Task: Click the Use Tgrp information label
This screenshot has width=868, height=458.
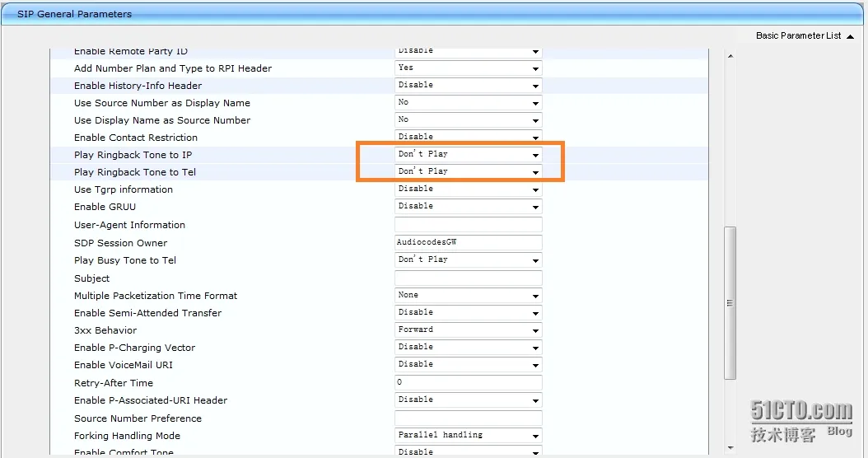Action: (123, 189)
